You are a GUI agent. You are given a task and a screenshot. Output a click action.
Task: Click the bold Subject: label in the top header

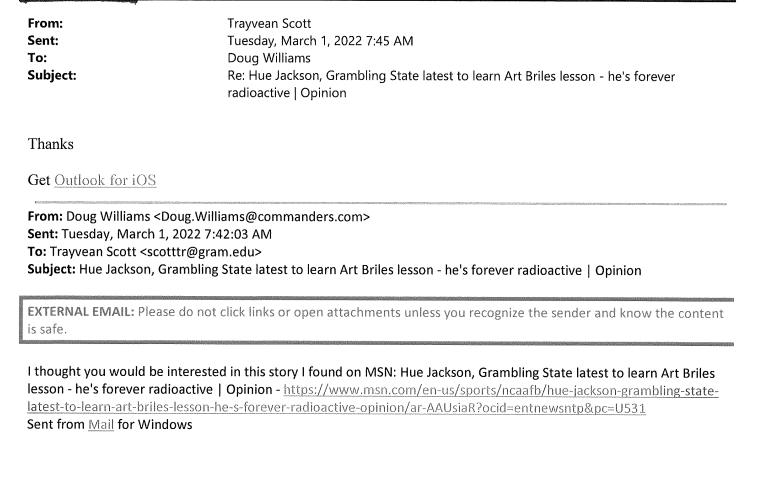point(52,75)
